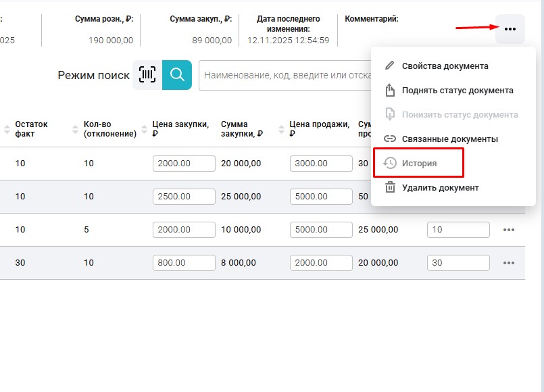Open three-dot menu for the 800.00 row
This screenshot has width=544, height=392.
[x=509, y=263]
